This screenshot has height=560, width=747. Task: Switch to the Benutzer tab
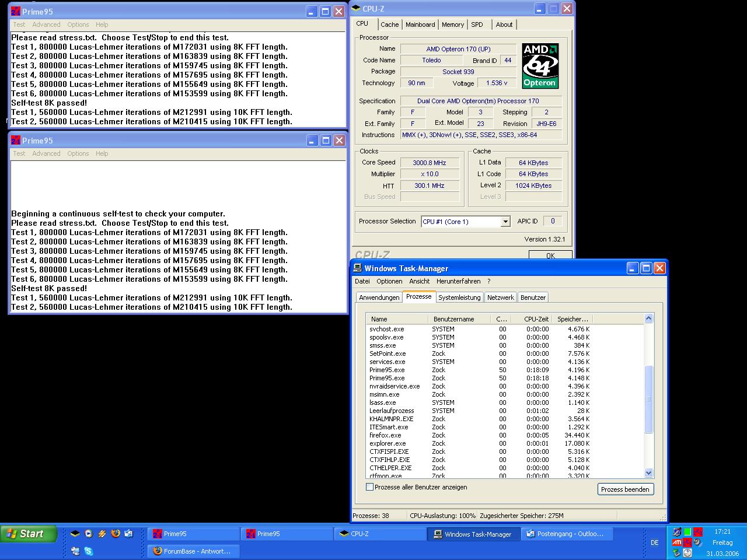(x=533, y=297)
